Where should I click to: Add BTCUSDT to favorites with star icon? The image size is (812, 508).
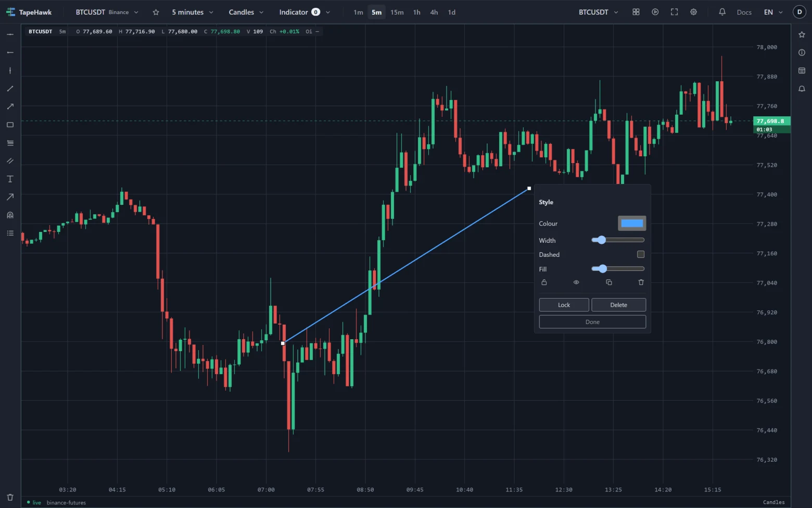[156, 12]
